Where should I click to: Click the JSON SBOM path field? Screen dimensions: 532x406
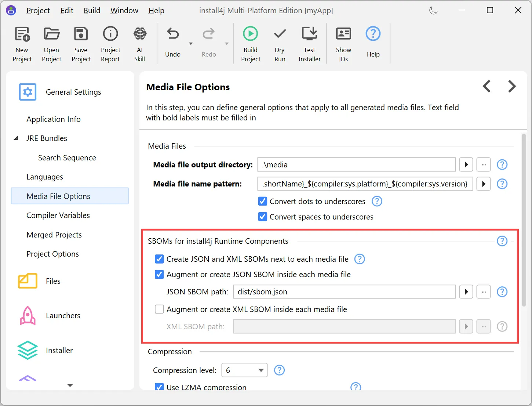[x=345, y=292]
